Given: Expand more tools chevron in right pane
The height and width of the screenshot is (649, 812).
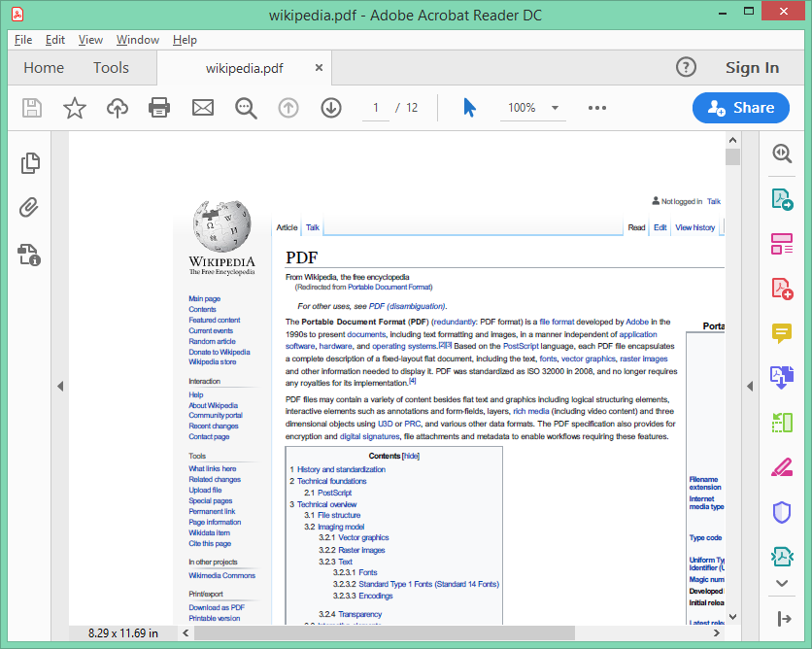Looking at the screenshot, I should coord(782,583).
